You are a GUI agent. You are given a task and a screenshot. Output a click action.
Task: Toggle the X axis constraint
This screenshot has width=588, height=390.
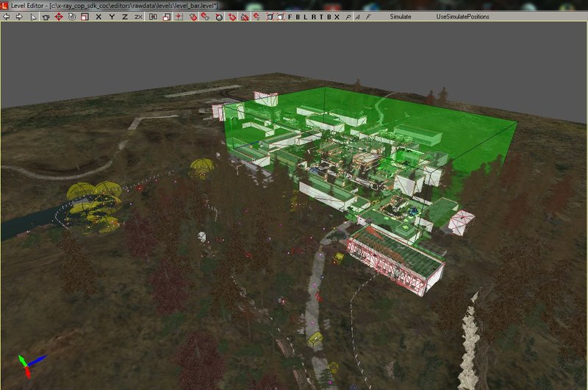pyautogui.click(x=98, y=16)
